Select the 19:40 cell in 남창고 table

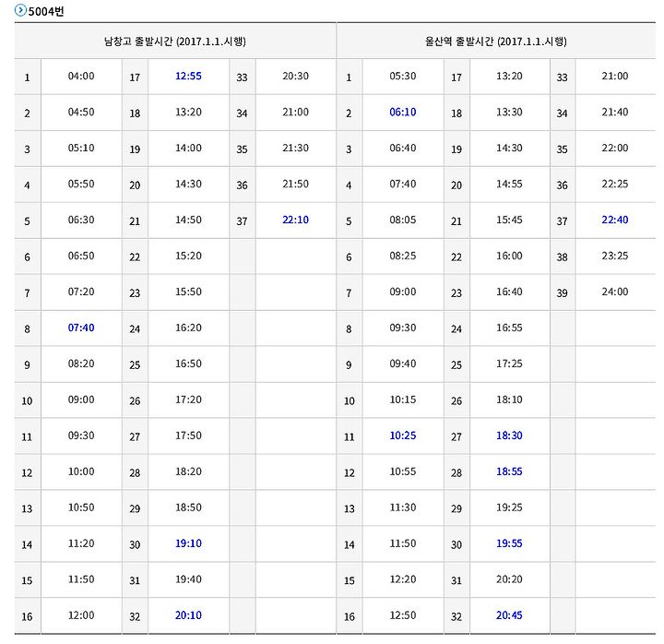(x=188, y=579)
